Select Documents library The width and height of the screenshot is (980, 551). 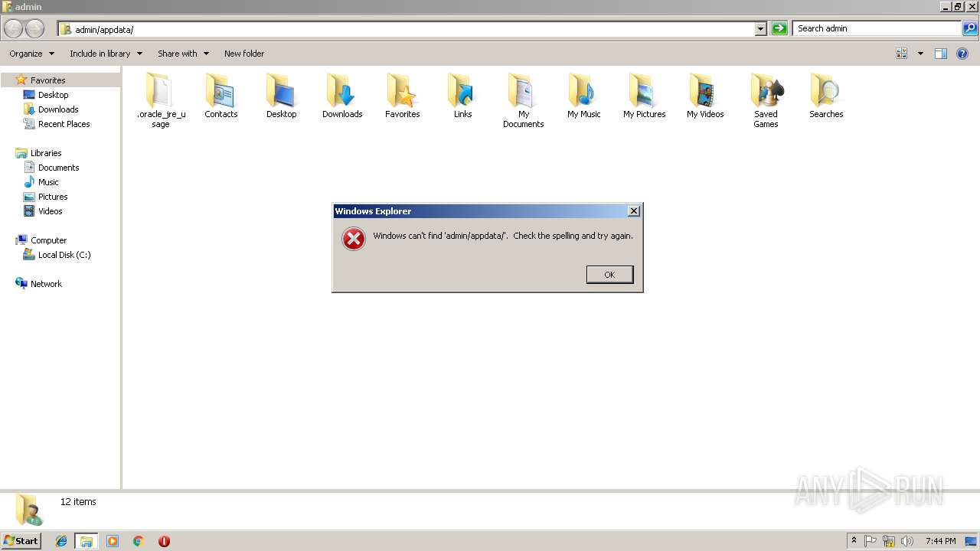pyautogui.click(x=58, y=168)
